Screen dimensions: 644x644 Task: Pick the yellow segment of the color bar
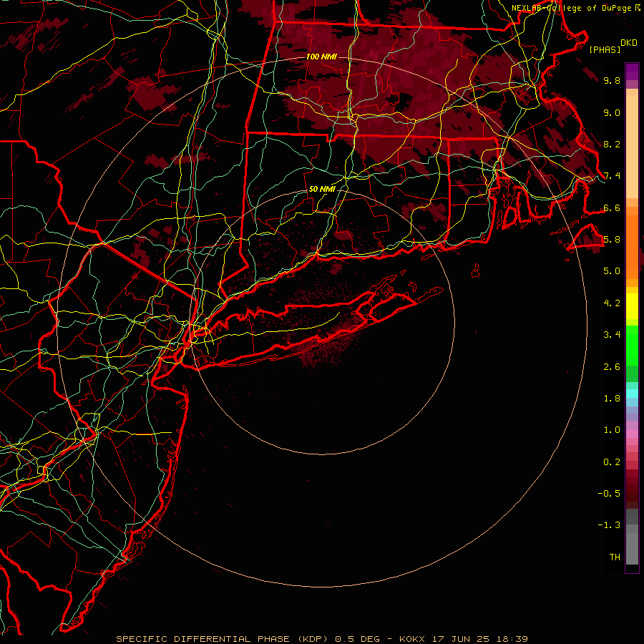pyautogui.click(x=632, y=306)
